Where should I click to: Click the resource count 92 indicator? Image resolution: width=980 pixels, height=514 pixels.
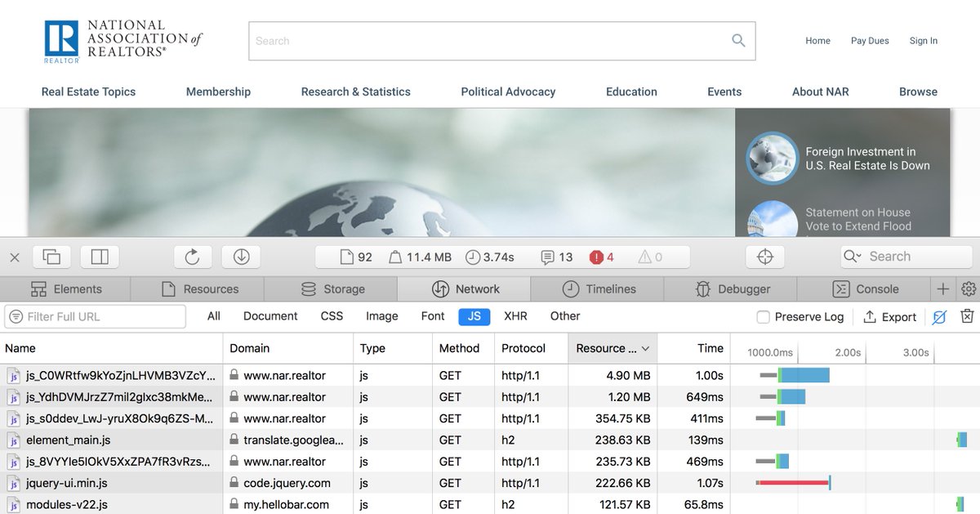point(356,257)
